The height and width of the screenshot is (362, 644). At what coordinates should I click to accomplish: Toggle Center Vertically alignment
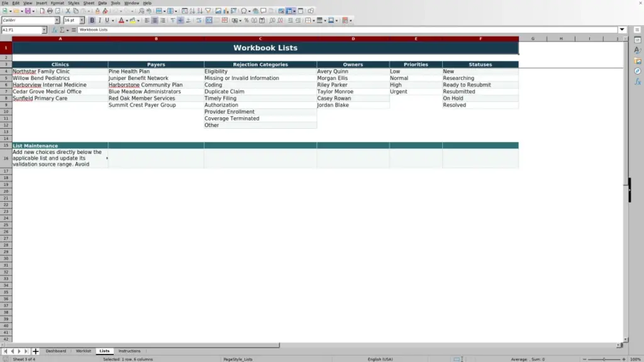coord(180,21)
